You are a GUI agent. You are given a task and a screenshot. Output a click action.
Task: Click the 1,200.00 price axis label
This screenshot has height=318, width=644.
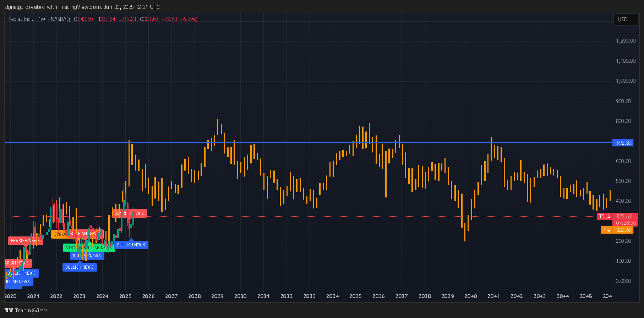pyautogui.click(x=626, y=41)
